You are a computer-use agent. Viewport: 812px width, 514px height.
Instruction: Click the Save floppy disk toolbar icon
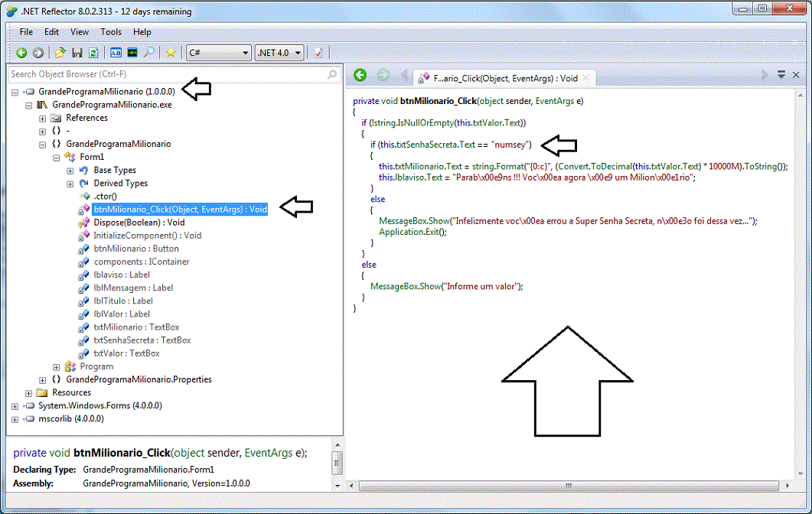pos(77,52)
